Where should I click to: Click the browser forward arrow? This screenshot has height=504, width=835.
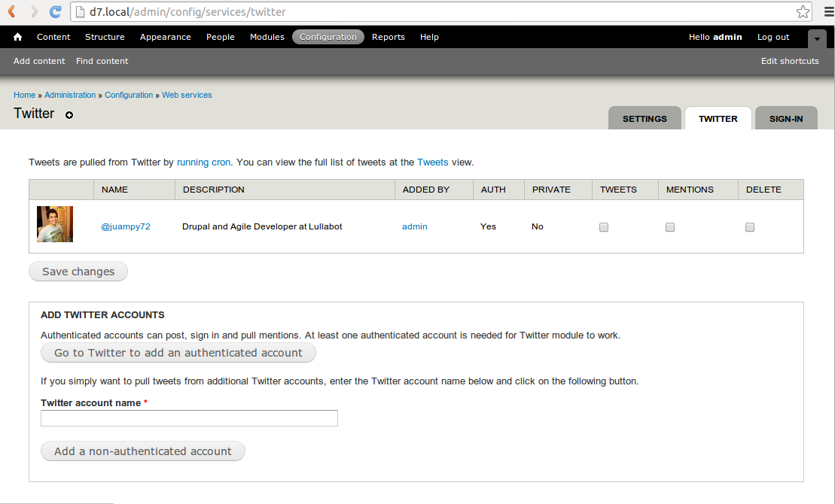coord(34,11)
